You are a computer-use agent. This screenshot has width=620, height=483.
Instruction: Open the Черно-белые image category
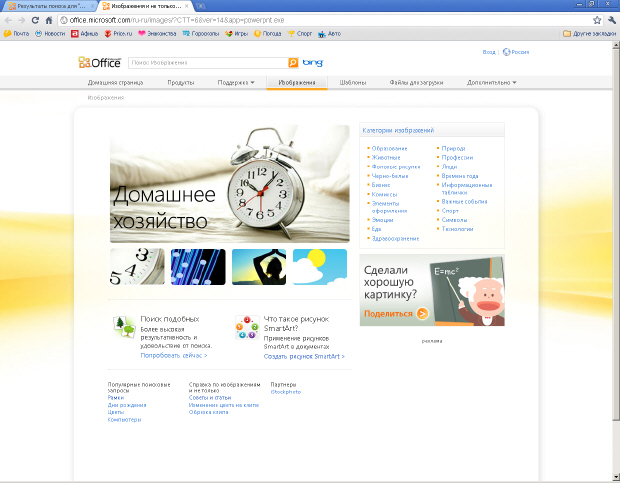coord(390,175)
